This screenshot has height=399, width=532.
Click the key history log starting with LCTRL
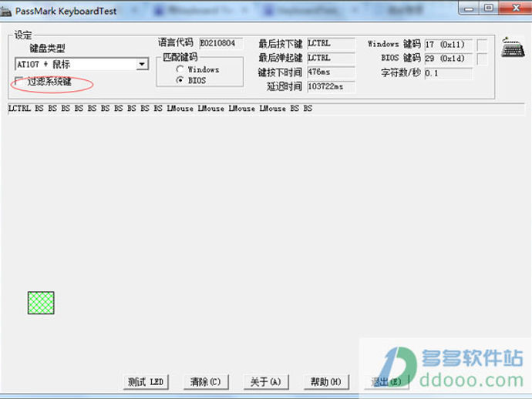point(266,109)
